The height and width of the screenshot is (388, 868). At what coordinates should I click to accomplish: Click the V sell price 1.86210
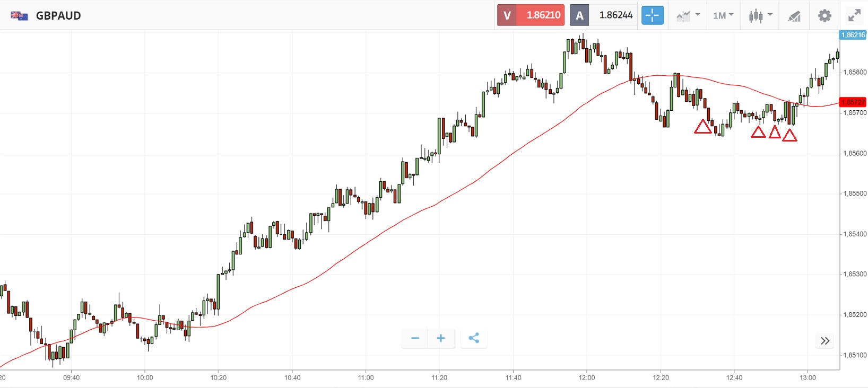[530, 15]
